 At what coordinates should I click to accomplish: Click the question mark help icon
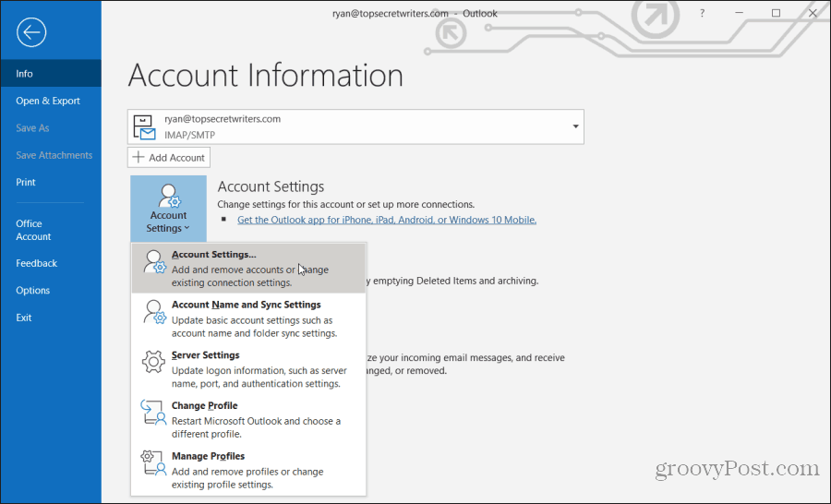point(703,13)
